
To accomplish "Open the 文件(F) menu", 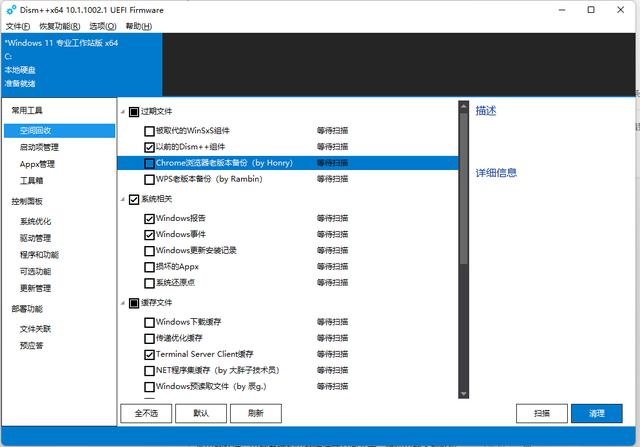I will coord(17,25).
